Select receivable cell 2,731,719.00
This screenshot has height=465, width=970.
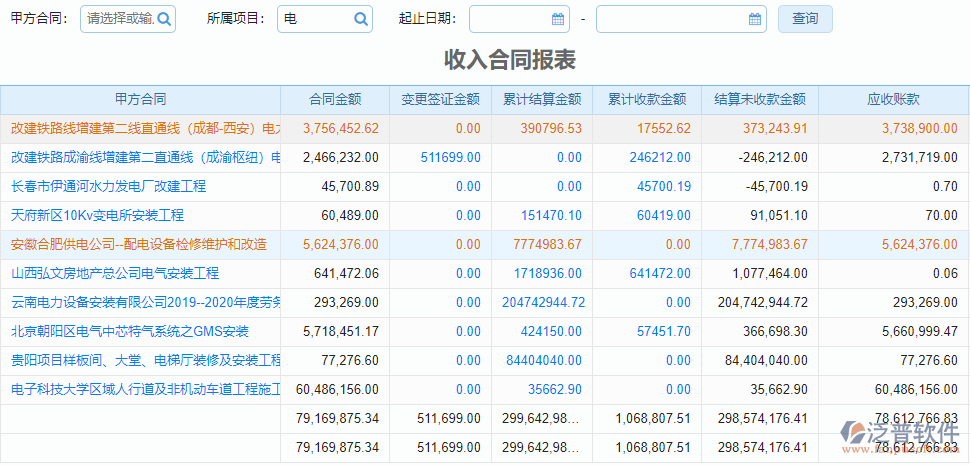pyautogui.click(x=920, y=158)
